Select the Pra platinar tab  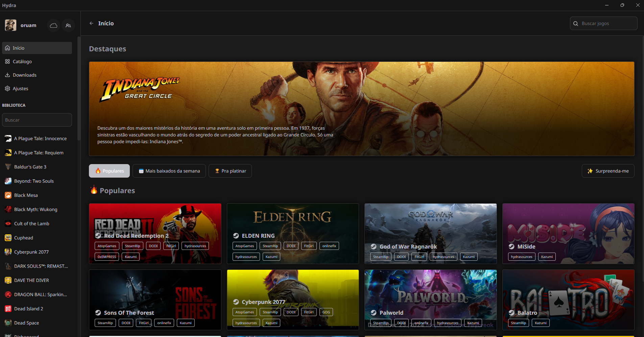pyautogui.click(x=230, y=171)
